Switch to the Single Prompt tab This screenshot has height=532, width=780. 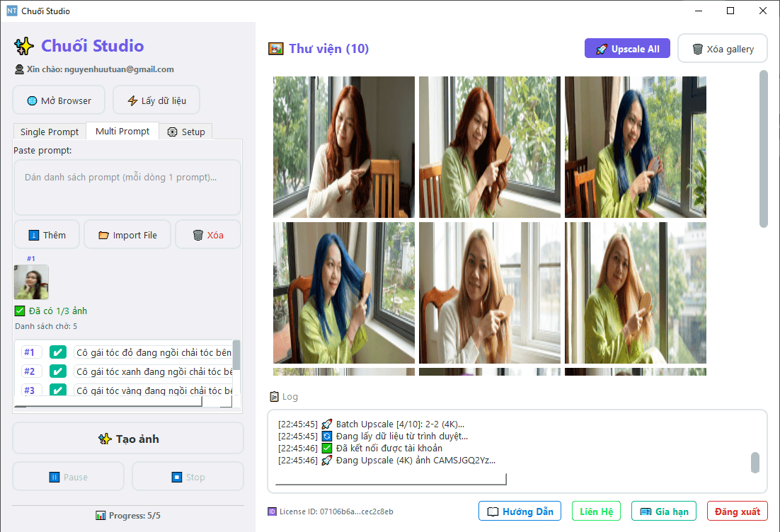(x=49, y=132)
